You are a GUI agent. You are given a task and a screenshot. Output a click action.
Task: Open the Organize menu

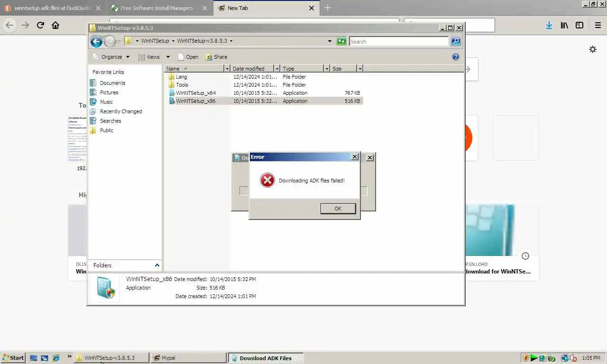click(x=111, y=57)
